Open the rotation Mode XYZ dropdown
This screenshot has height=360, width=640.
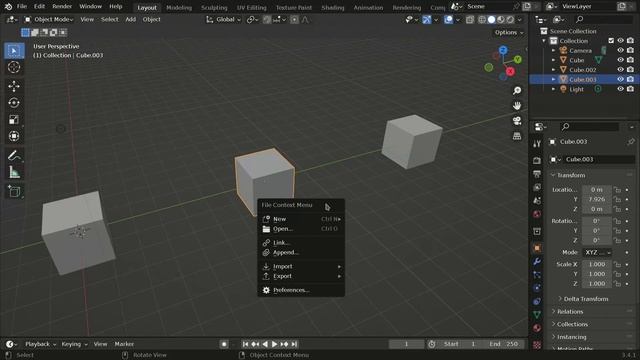click(x=597, y=253)
